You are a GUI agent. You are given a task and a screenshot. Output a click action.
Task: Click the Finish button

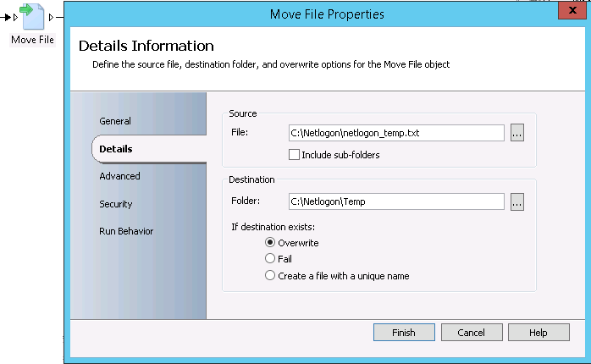[404, 333]
